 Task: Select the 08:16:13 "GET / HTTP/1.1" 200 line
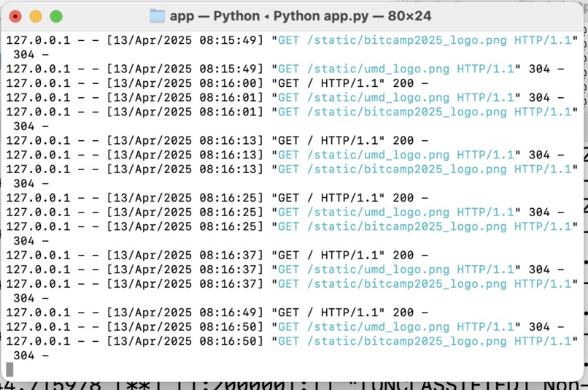coord(217,141)
